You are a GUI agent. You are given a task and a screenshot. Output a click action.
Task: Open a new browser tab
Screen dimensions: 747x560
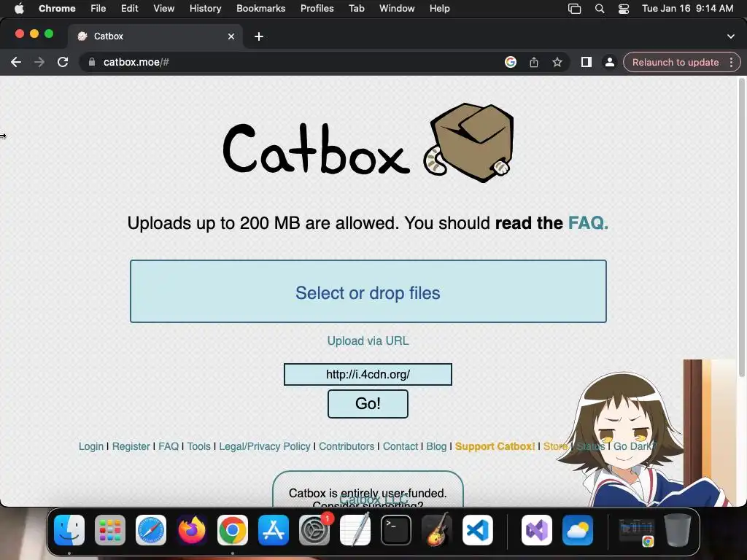tap(259, 36)
